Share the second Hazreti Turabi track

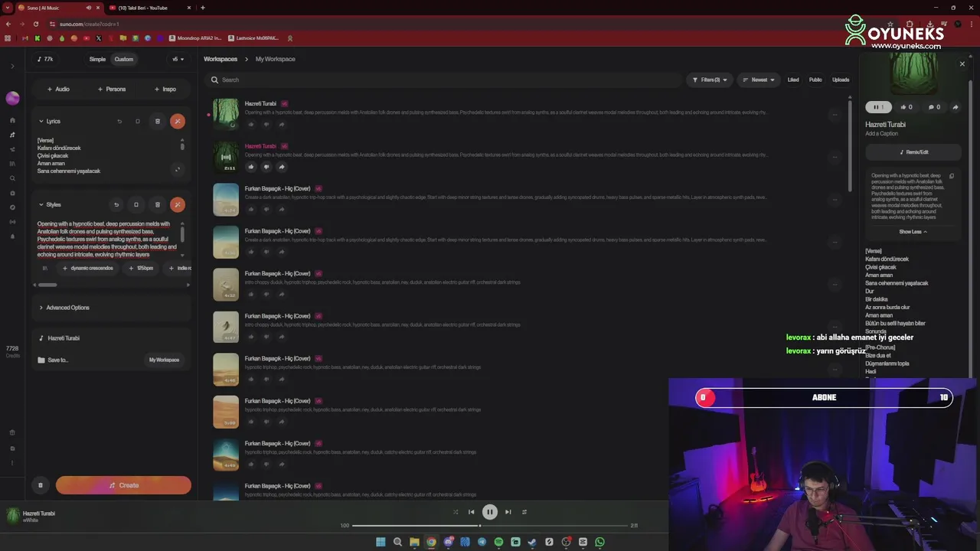click(281, 167)
